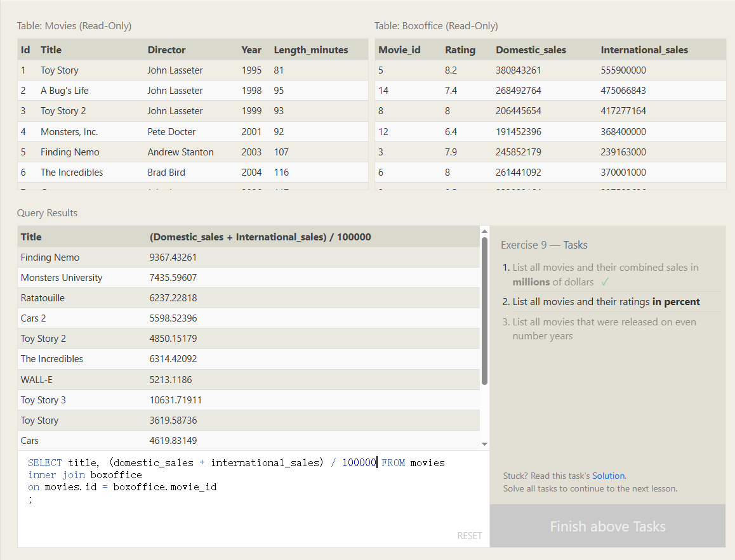
Task: Click the Id column header in Movies table
Action: 25,49
